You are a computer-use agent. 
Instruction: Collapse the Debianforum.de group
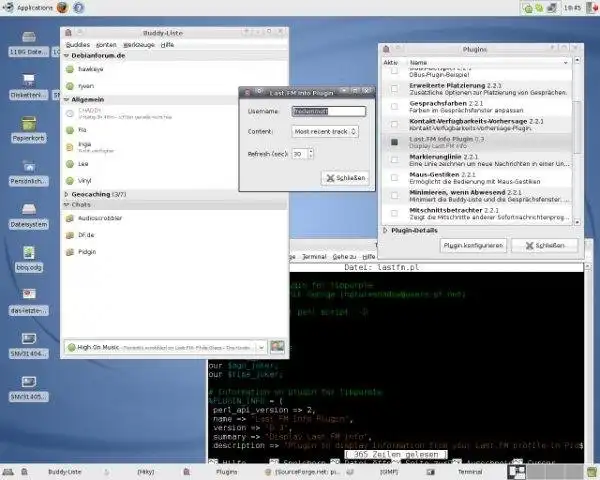pyautogui.click(x=66, y=56)
